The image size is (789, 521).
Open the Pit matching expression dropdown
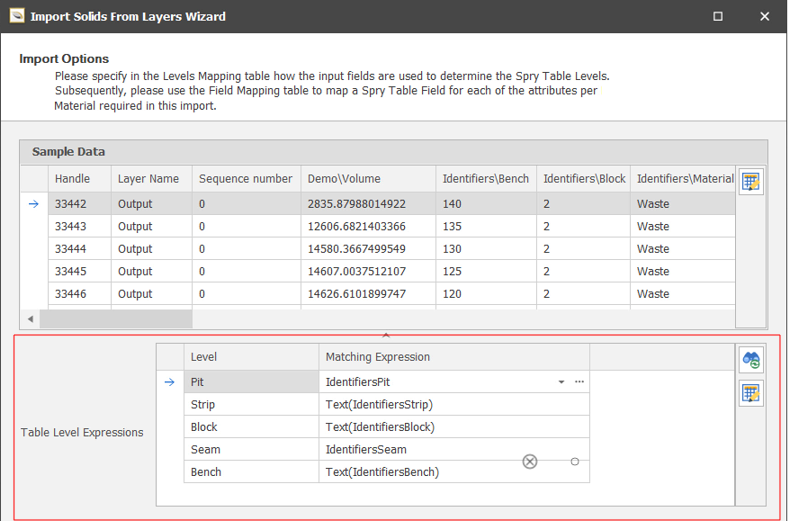coord(561,382)
